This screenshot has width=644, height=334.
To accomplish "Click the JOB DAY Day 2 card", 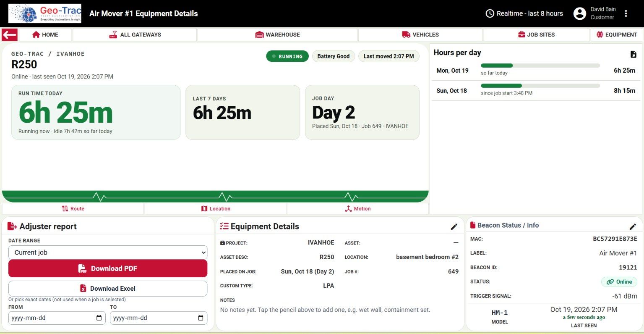I will [362, 112].
